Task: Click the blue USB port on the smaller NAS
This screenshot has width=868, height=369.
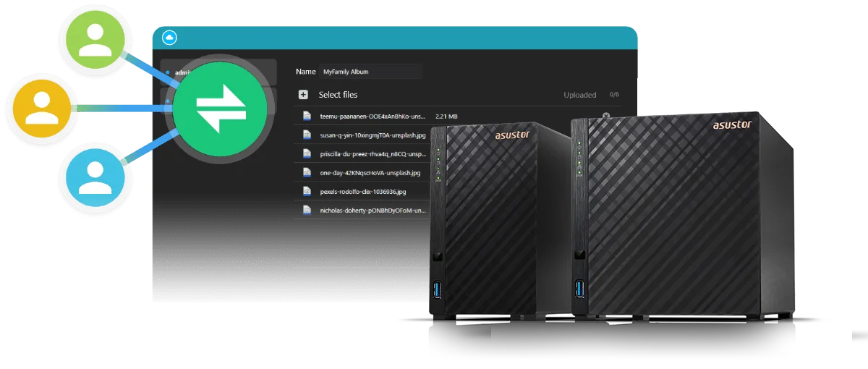Action: tap(436, 290)
